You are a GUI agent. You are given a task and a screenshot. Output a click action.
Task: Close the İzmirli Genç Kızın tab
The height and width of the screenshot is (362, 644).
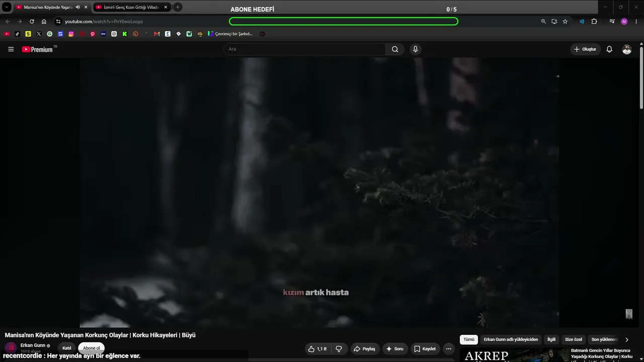tap(166, 7)
